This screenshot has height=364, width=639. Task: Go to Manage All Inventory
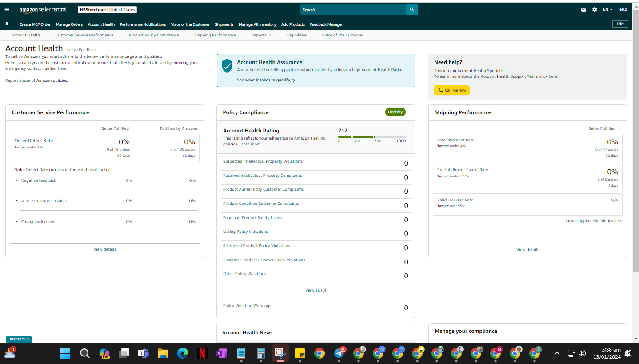click(257, 24)
